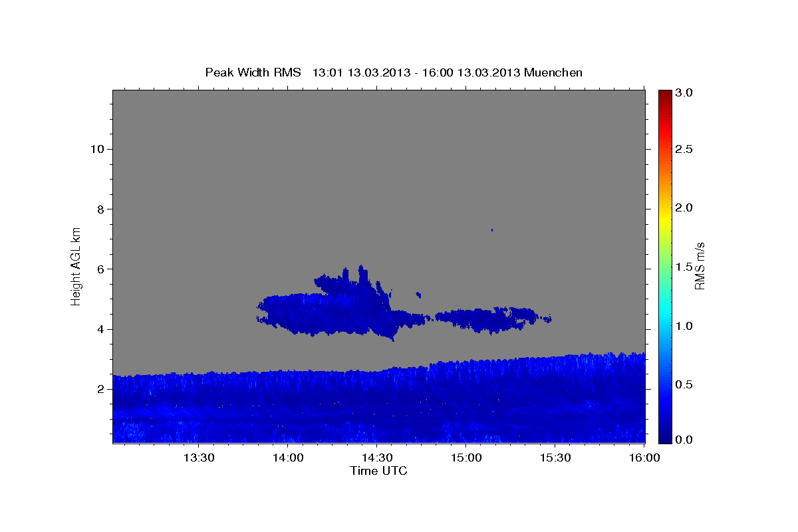Click the height tick label 4

click(100, 329)
